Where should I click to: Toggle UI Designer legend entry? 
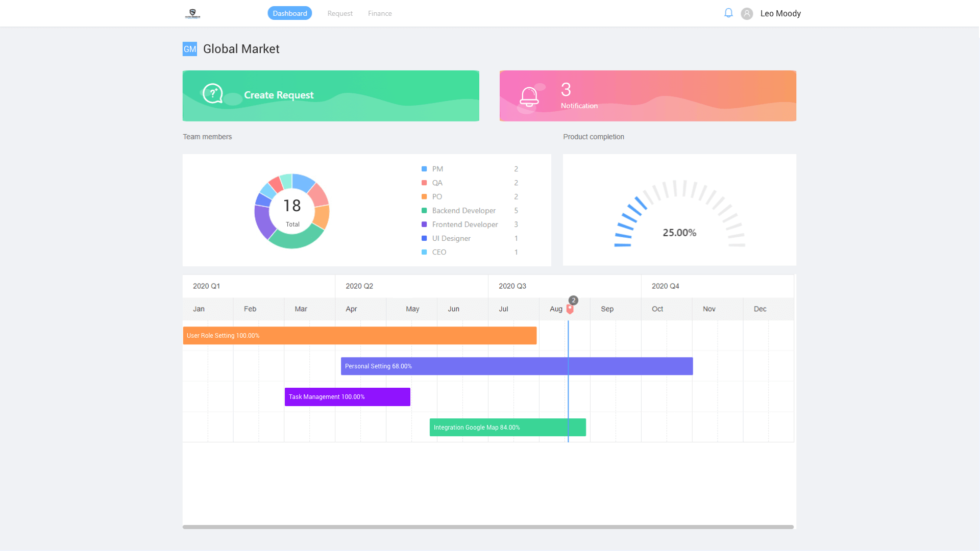click(451, 238)
